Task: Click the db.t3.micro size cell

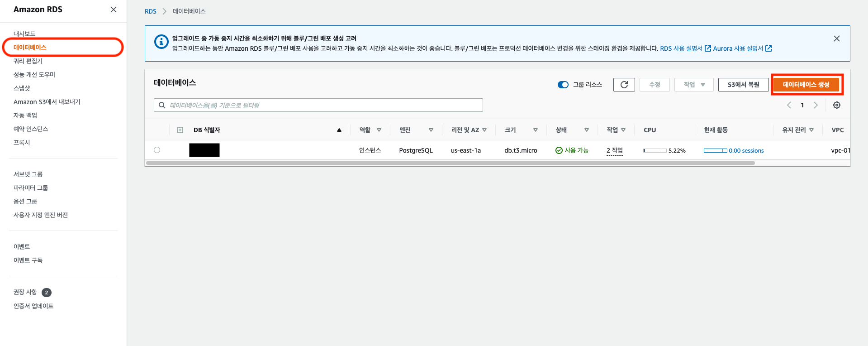Action: click(521, 150)
